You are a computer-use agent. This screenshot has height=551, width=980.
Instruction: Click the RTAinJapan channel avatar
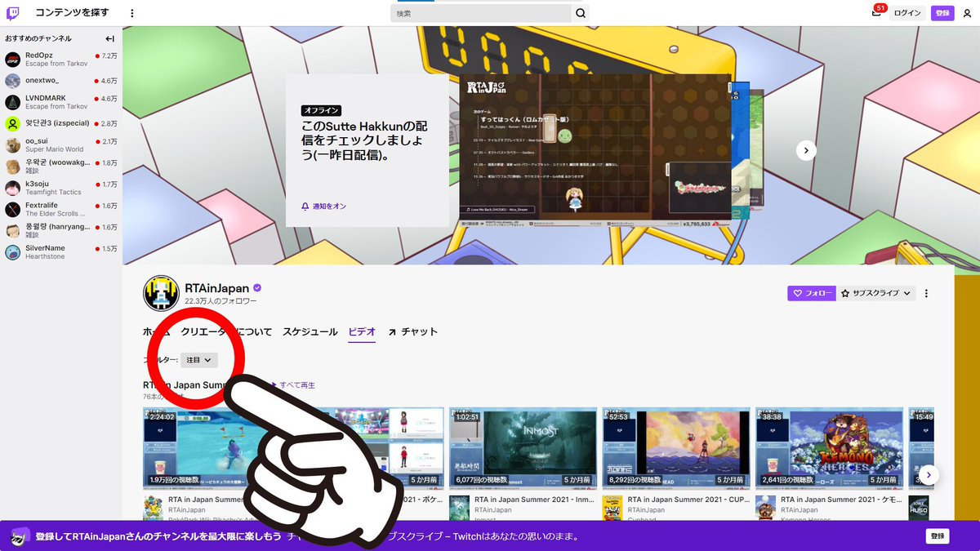[161, 293]
